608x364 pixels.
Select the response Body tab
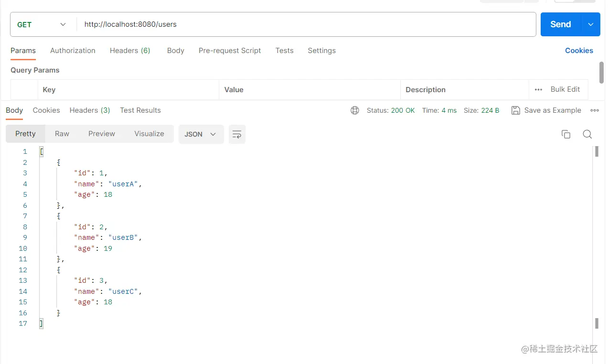[x=14, y=110]
